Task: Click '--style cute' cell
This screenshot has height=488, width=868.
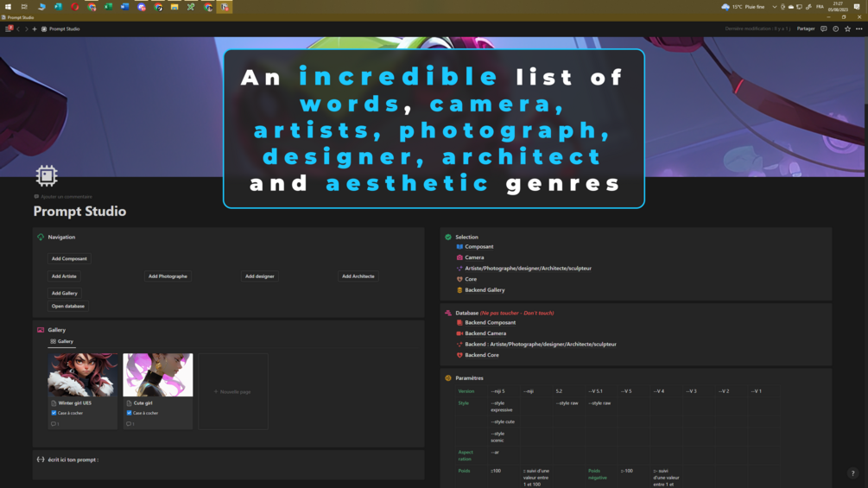Action: tap(503, 421)
